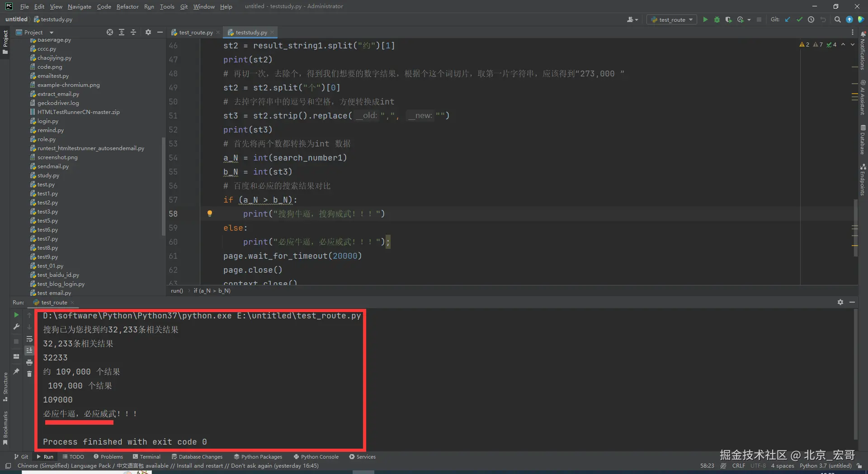This screenshot has height=474, width=868.
Task: Click the teststudy.py breadcrumb in navigation bar
Action: coord(53,19)
